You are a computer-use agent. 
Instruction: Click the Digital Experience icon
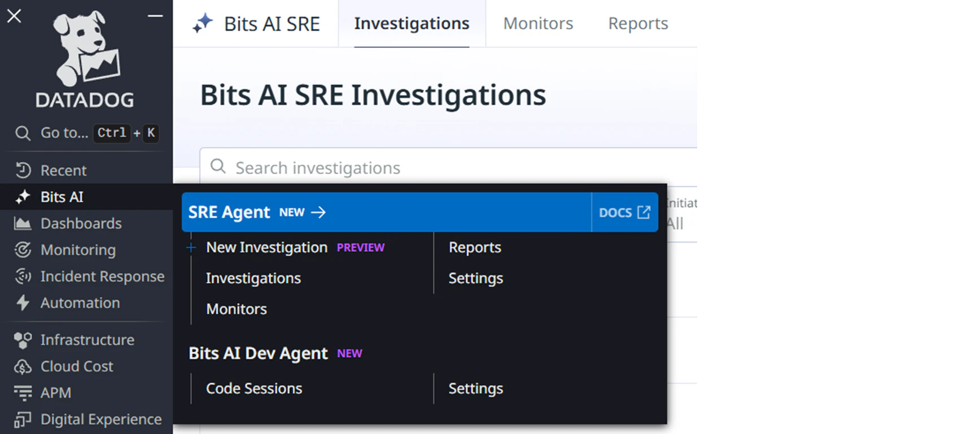pyautogui.click(x=23, y=419)
